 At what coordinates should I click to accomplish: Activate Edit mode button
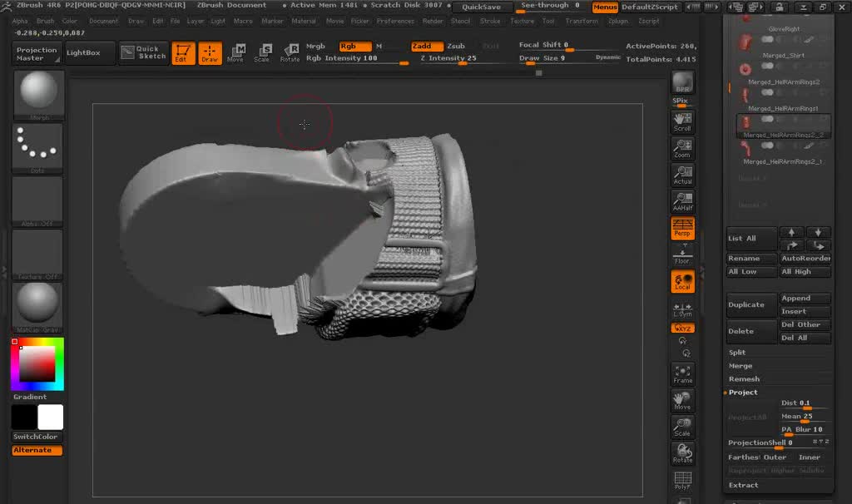184,54
